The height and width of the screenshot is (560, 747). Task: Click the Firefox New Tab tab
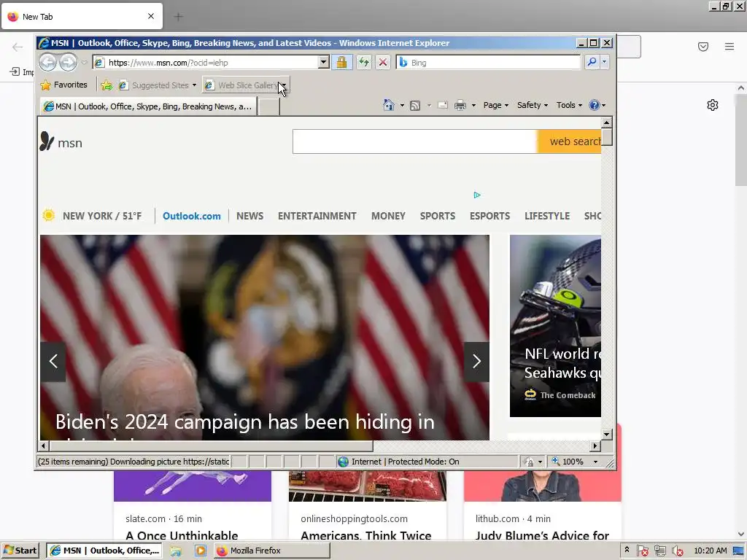[x=82, y=17]
